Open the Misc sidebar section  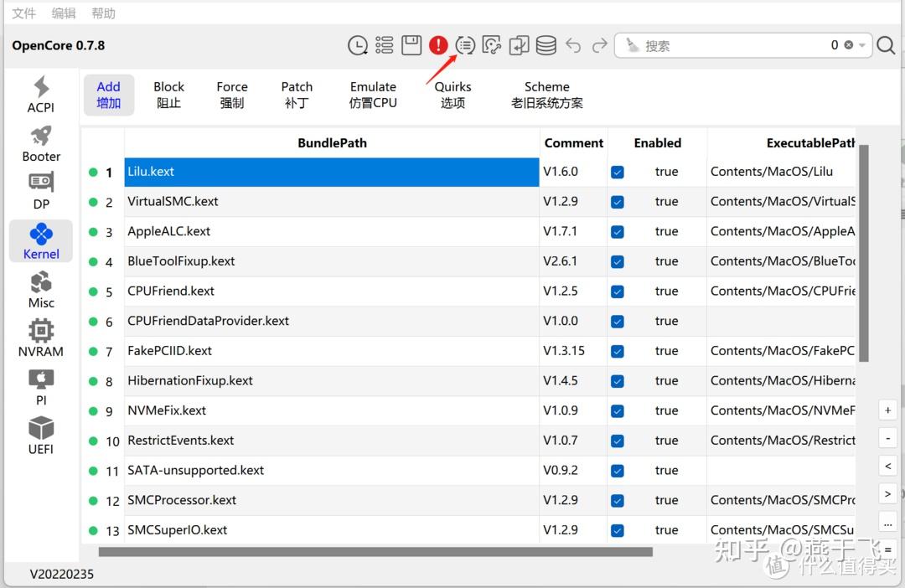click(40, 289)
